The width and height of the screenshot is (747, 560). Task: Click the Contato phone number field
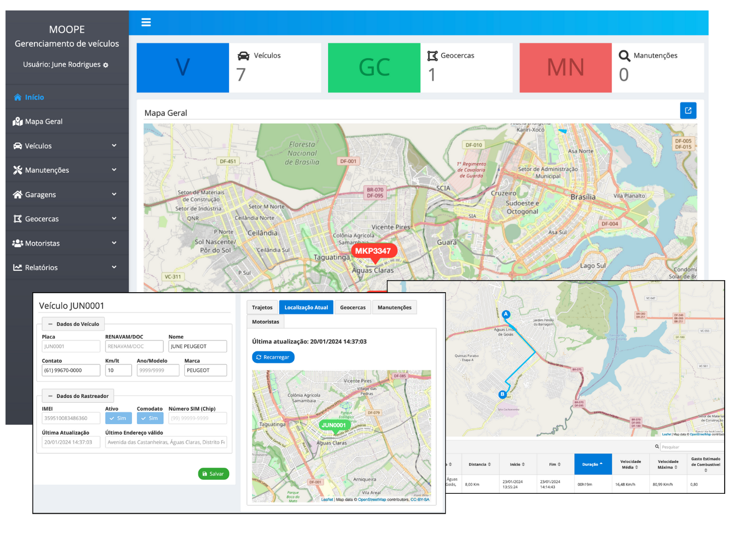click(71, 370)
